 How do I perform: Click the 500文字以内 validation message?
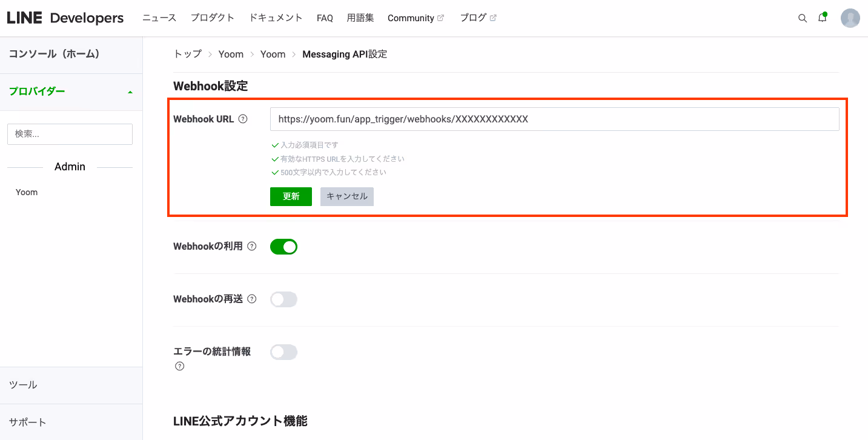(333, 172)
